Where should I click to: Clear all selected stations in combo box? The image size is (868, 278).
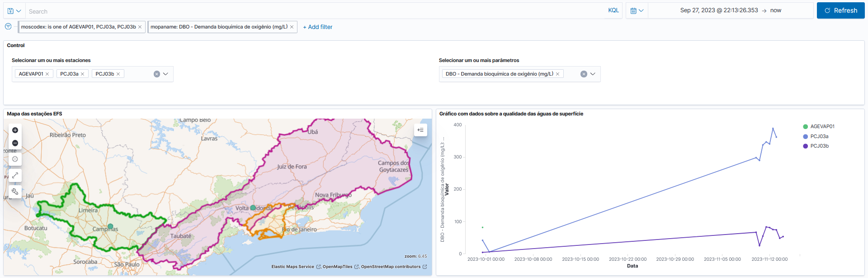(156, 74)
